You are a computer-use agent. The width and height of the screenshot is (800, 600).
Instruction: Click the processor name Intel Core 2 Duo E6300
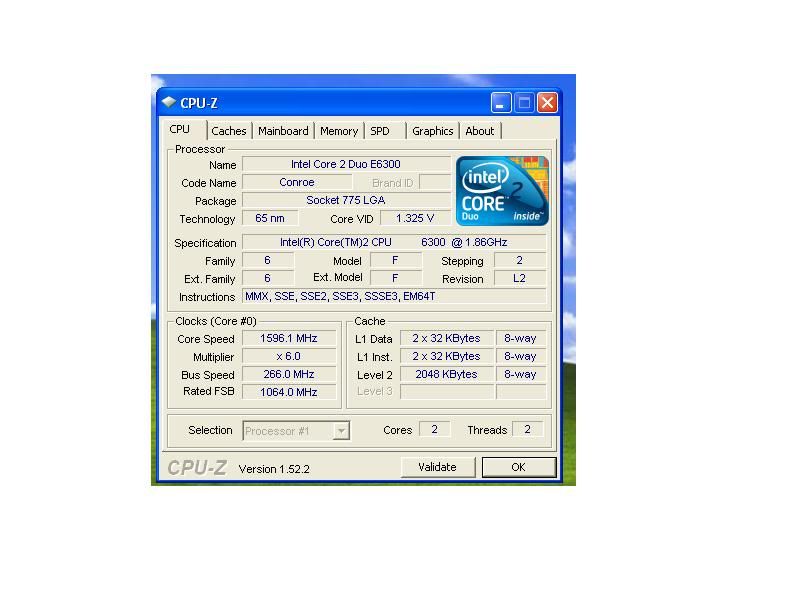click(346, 164)
